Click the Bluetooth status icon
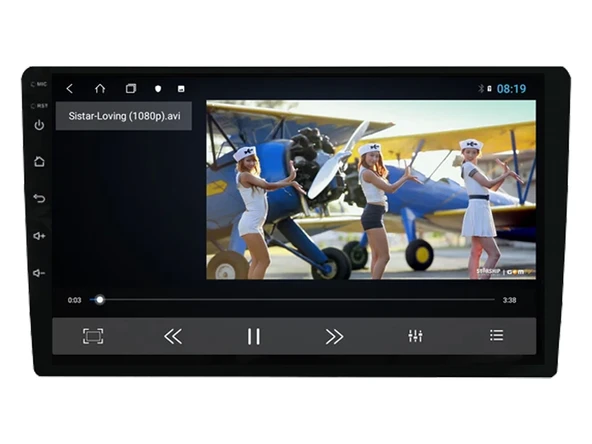The width and height of the screenshot is (592, 444). click(x=481, y=89)
